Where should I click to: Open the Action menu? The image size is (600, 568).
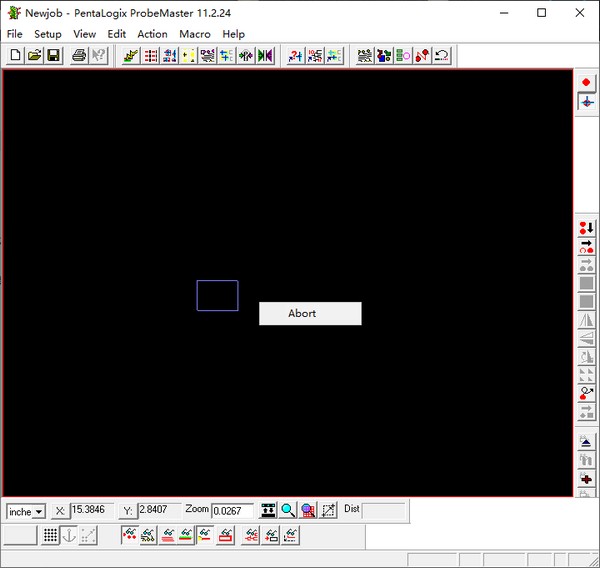(152, 34)
